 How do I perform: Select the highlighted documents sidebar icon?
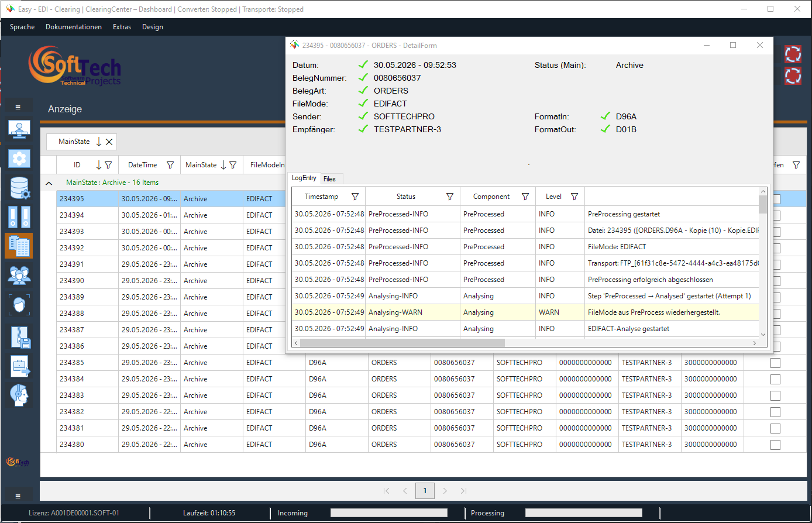[x=19, y=246]
